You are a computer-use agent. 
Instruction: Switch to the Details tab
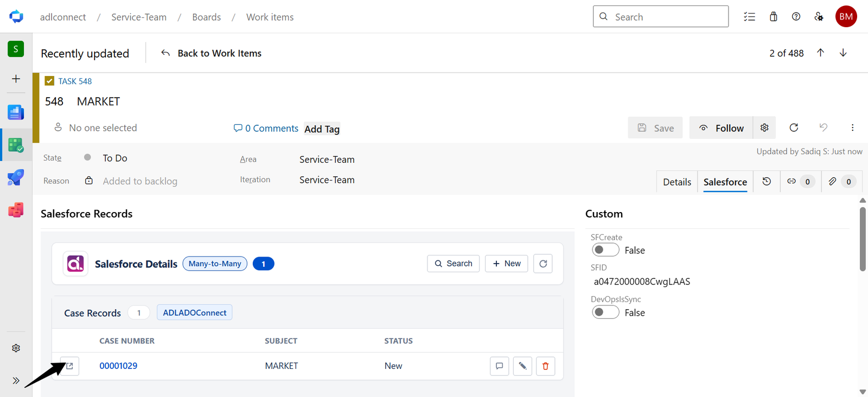point(677,182)
